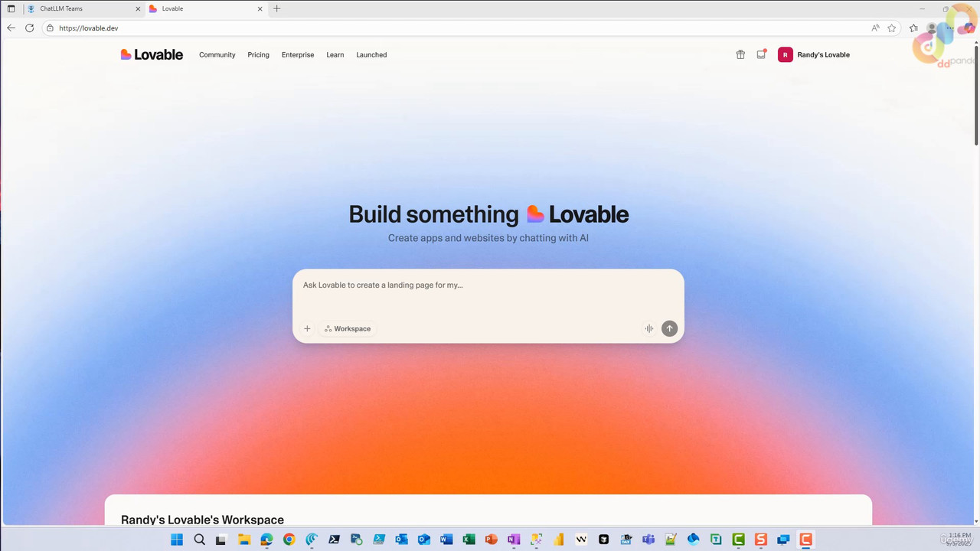
Task: Open Windows taskbar search
Action: (199, 540)
